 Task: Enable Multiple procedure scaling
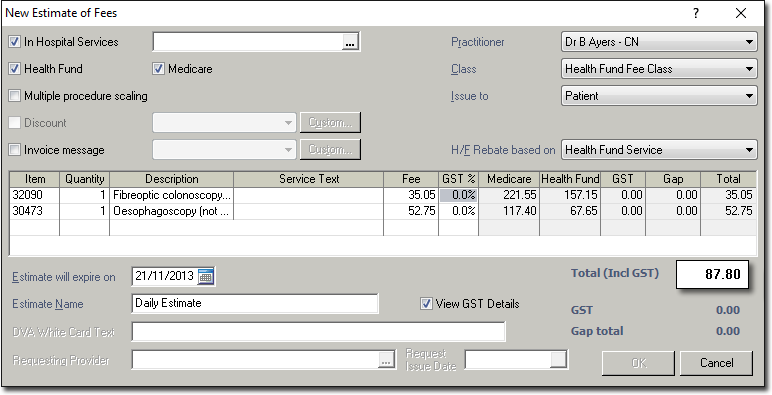tap(15, 96)
